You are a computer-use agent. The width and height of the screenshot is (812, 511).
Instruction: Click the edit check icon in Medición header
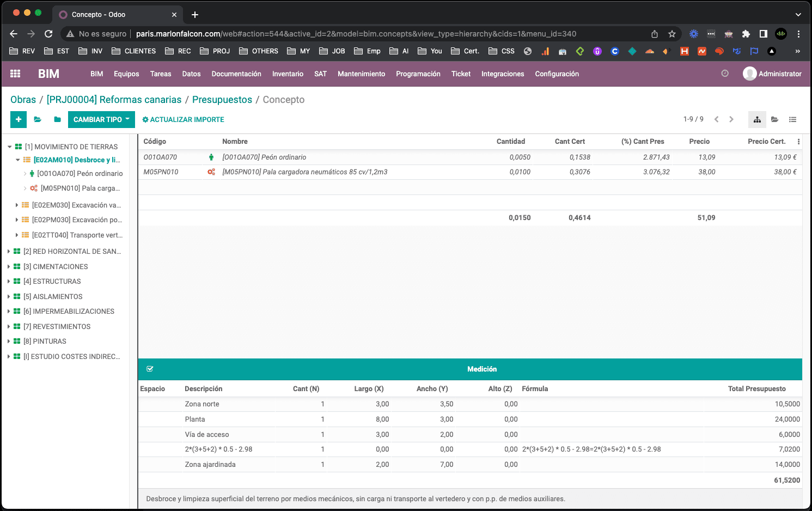click(150, 369)
